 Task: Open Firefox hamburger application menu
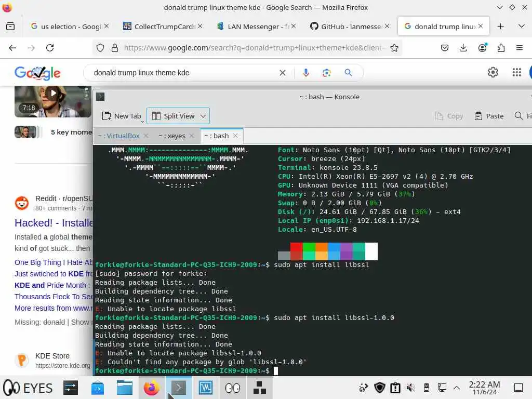click(519, 48)
